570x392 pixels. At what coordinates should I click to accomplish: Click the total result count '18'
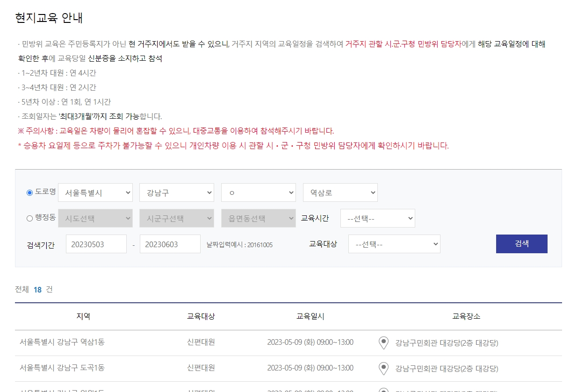[37, 289]
